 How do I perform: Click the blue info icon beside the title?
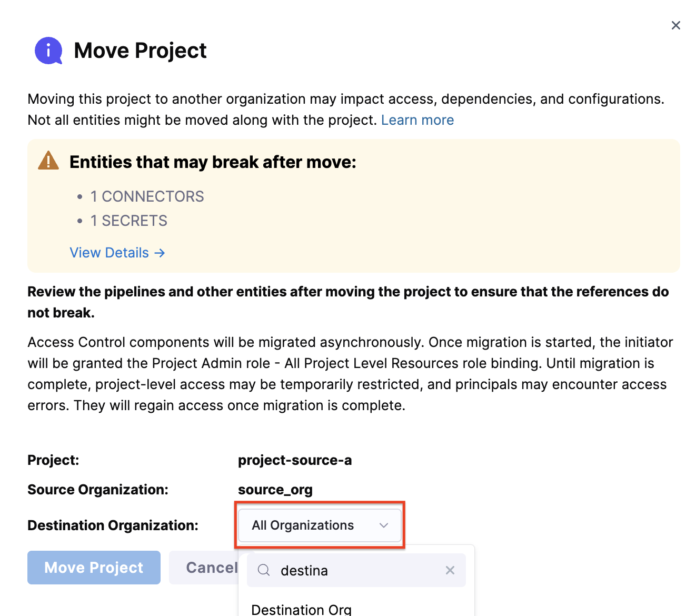[x=48, y=51]
